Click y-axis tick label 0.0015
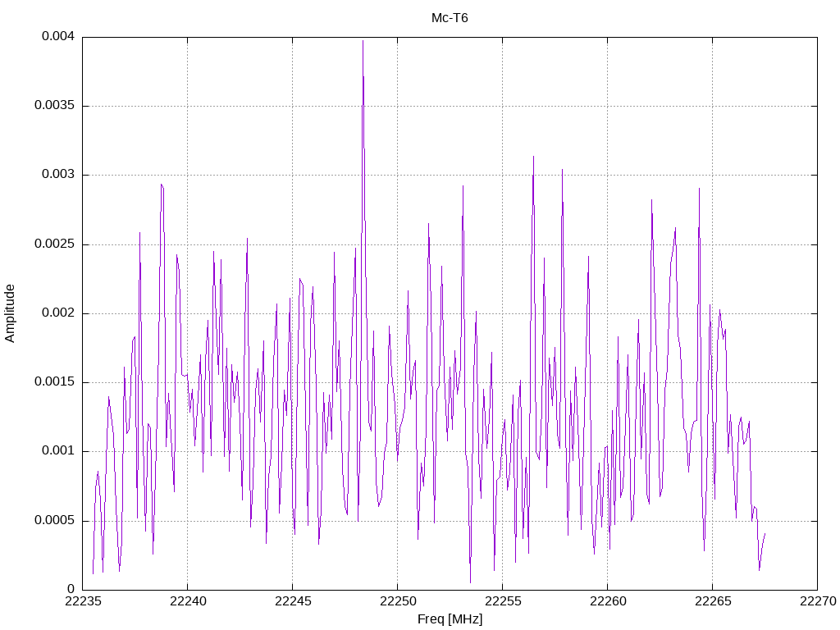 coord(54,382)
